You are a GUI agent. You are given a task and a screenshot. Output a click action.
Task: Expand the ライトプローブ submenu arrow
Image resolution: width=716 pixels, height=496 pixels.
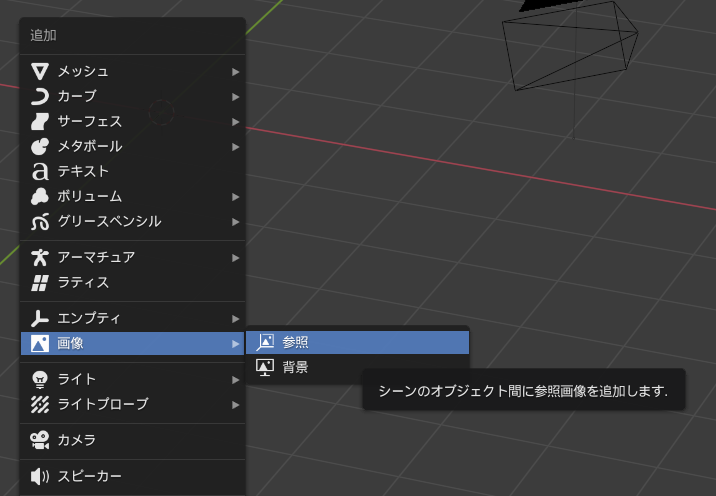tap(235, 405)
